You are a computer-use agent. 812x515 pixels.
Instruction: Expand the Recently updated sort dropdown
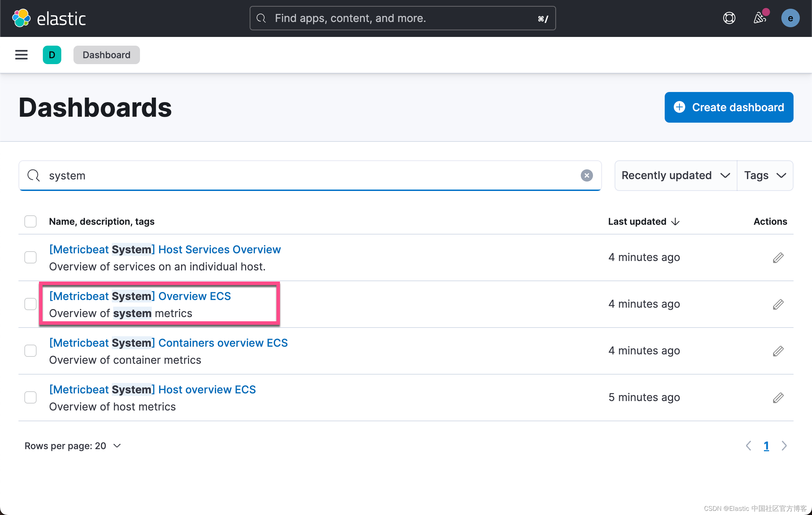[x=676, y=175]
